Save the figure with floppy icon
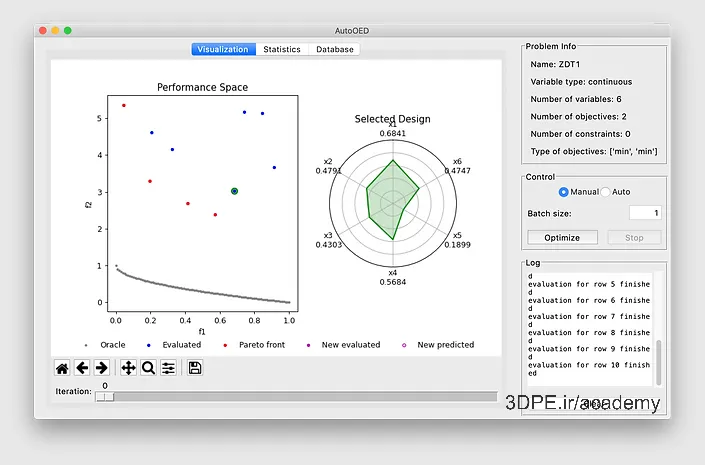The height and width of the screenshot is (465, 705). pyautogui.click(x=195, y=368)
